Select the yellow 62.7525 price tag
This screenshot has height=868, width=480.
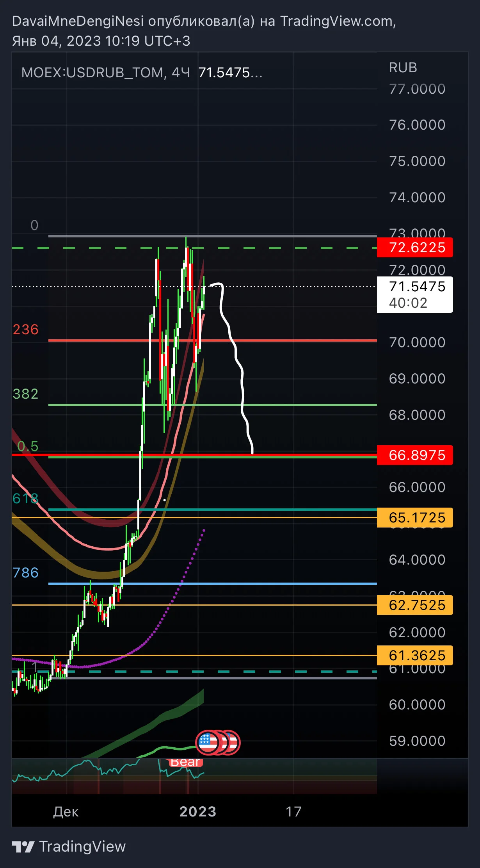pos(415,605)
